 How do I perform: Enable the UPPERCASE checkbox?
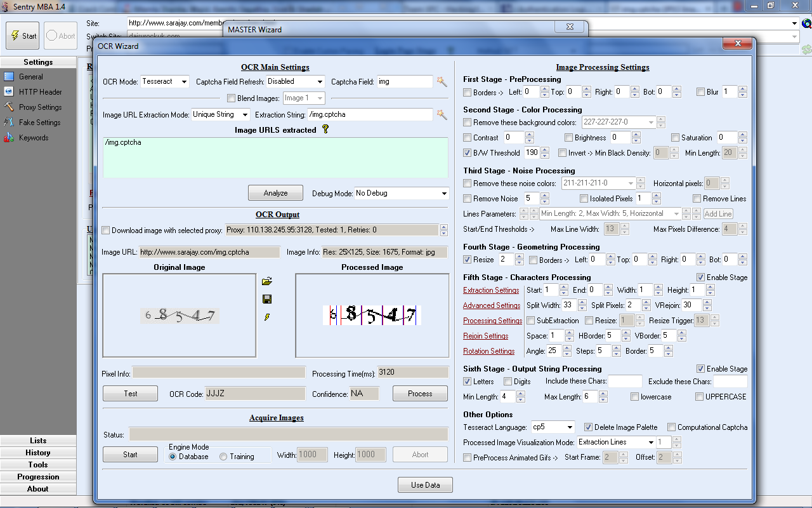coord(700,397)
